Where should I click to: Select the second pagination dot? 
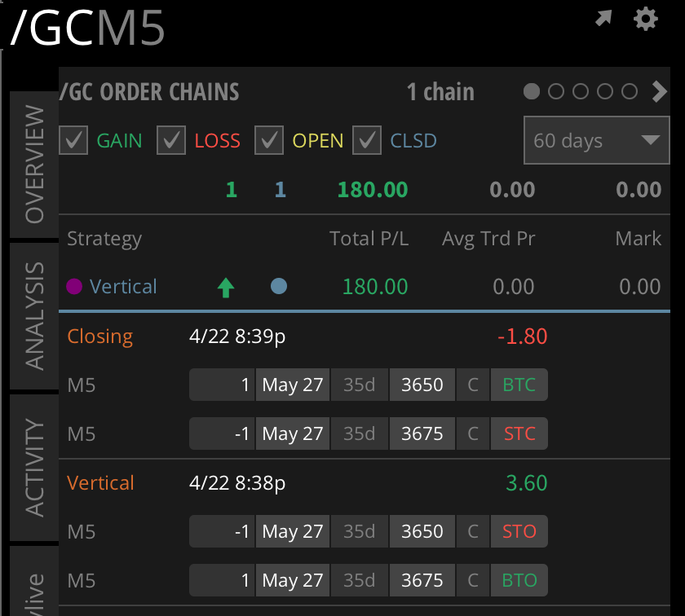pos(555,92)
